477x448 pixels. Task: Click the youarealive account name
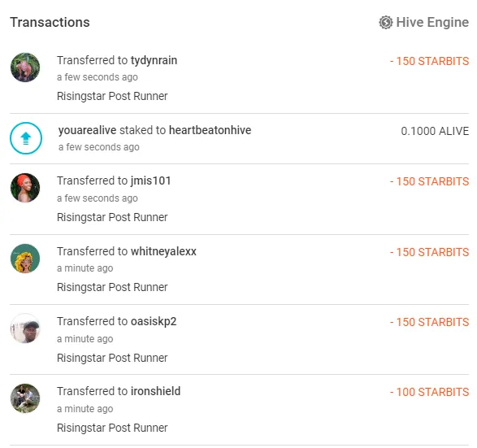[x=87, y=130]
